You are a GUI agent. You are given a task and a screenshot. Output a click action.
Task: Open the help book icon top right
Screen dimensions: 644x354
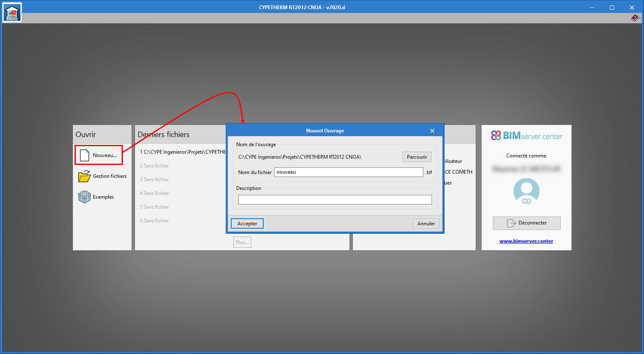(x=634, y=18)
